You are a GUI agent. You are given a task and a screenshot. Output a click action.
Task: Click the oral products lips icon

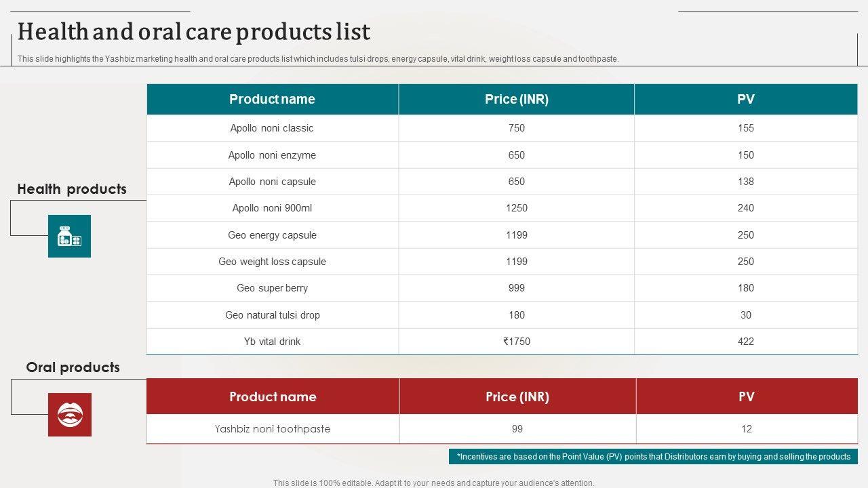point(69,415)
